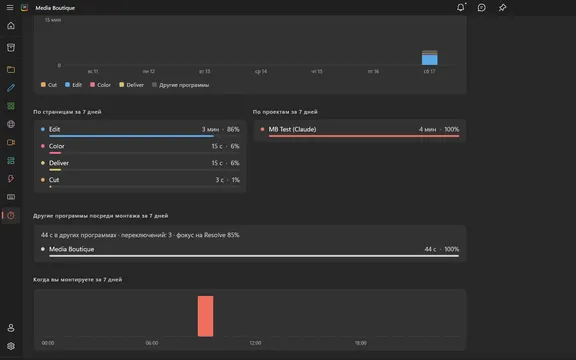Open the blue pencil sidebar icon
576x360 pixels.
(x=11, y=88)
